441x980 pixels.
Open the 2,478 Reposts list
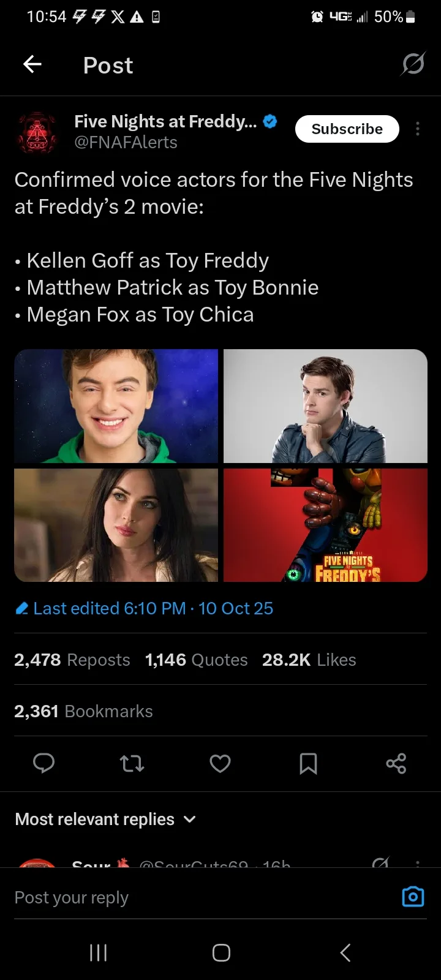[72, 660]
